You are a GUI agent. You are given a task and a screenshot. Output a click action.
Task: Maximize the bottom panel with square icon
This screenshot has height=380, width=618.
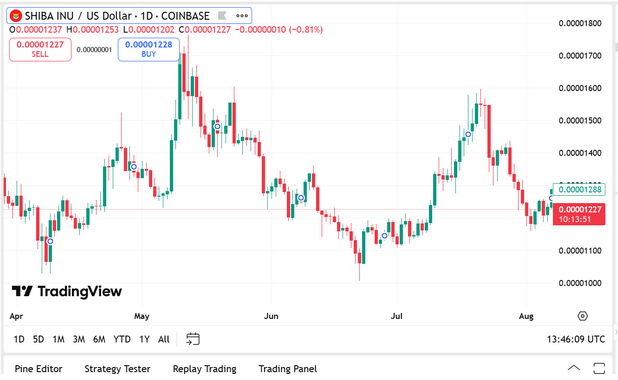[x=599, y=368]
